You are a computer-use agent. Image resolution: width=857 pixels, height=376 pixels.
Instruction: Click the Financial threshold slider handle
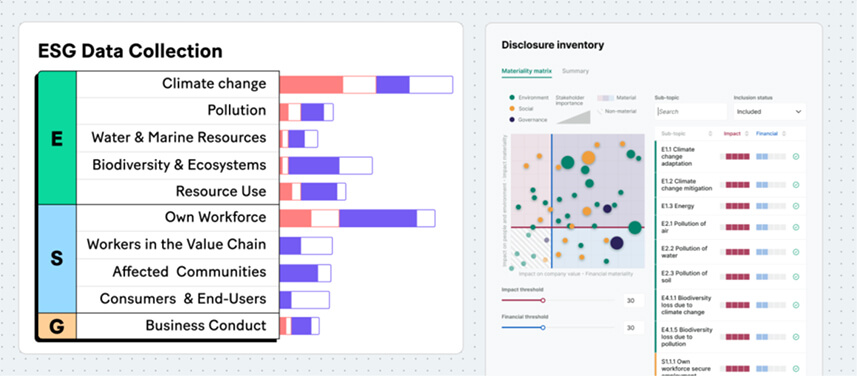point(543,327)
